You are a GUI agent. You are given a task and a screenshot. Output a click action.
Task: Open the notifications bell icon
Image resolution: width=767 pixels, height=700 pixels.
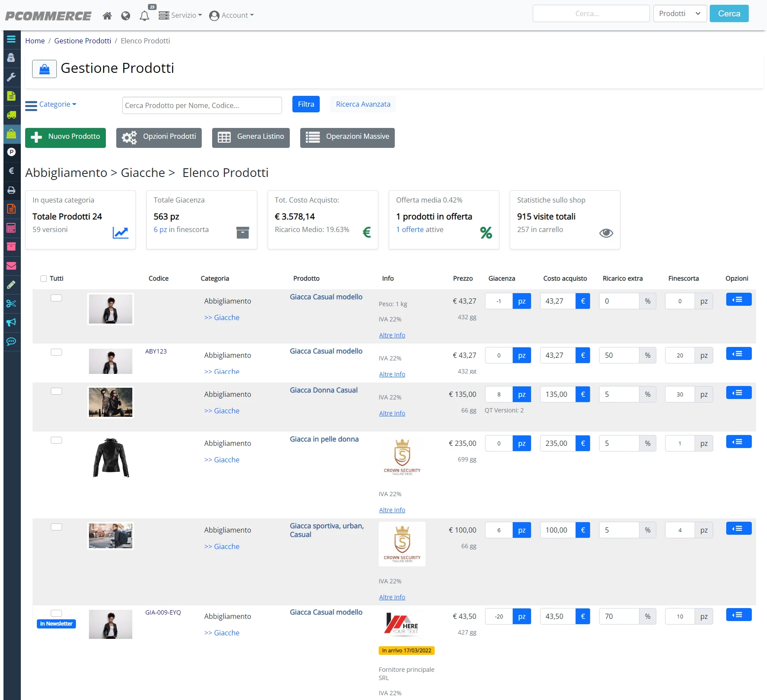click(144, 16)
